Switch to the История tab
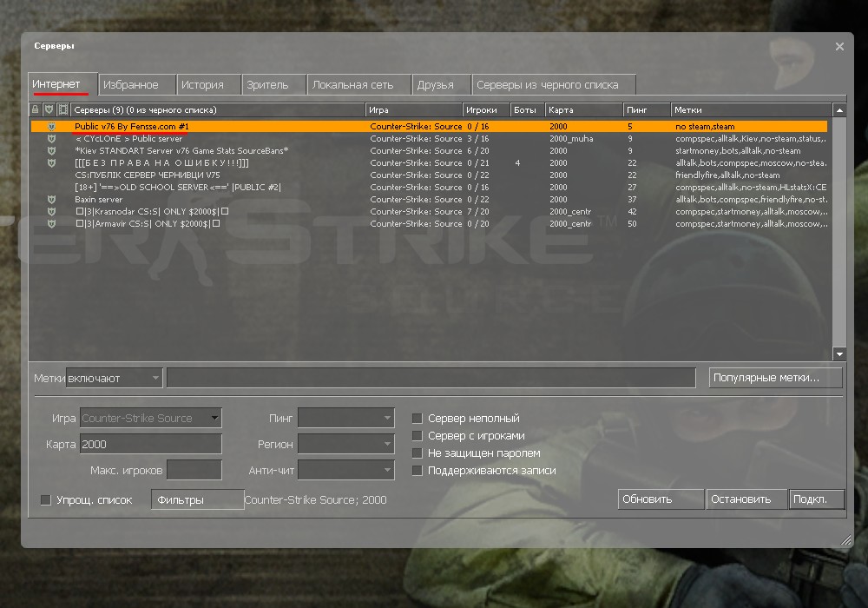The height and width of the screenshot is (608, 868). coord(208,85)
